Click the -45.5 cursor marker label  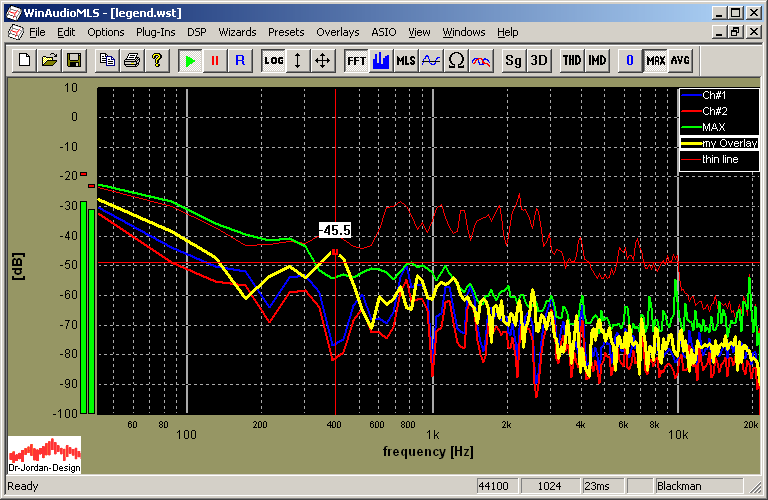click(x=335, y=230)
